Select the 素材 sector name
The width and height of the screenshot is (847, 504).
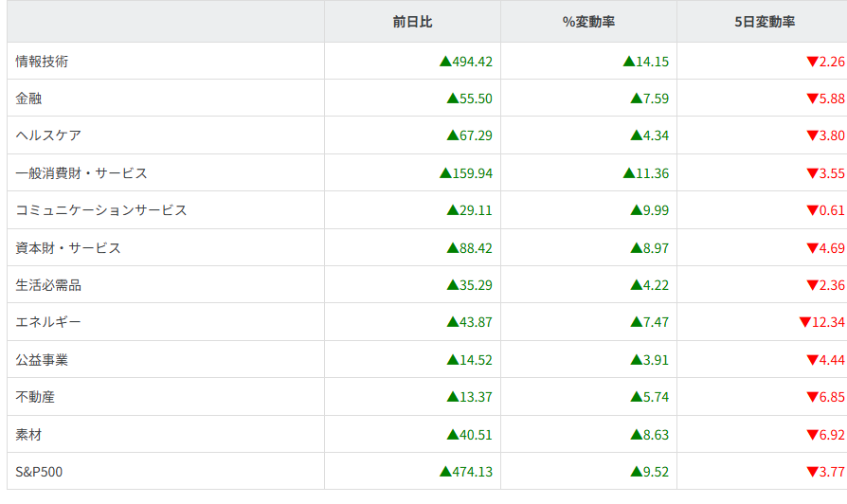tap(29, 435)
